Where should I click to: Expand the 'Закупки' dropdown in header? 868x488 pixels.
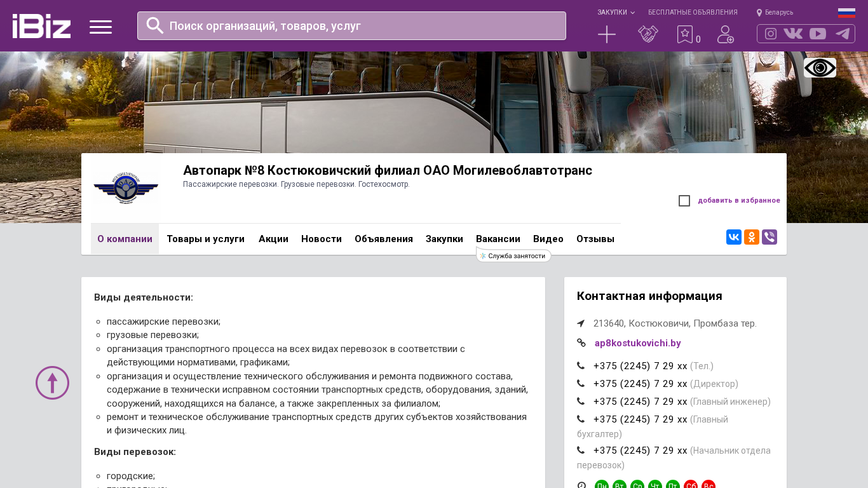[615, 12]
